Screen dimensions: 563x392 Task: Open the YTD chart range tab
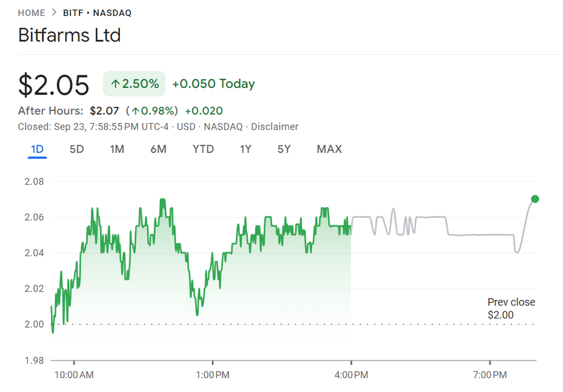(x=203, y=149)
